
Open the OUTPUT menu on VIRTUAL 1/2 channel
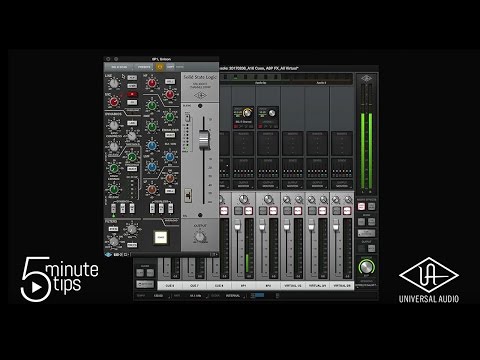point(293,184)
